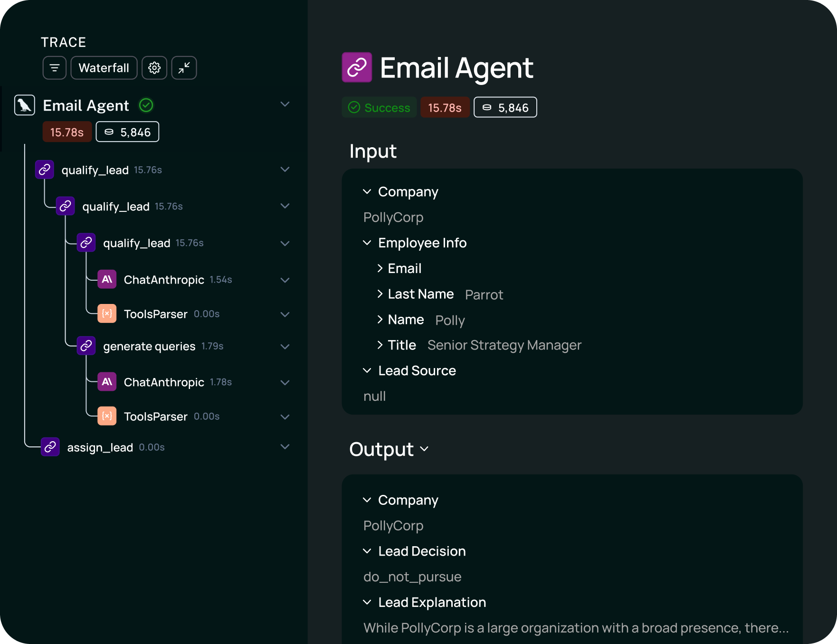Click the ToolsParser icon under generate queries
This screenshot has width=837, height=644.
tap(107, 416)
